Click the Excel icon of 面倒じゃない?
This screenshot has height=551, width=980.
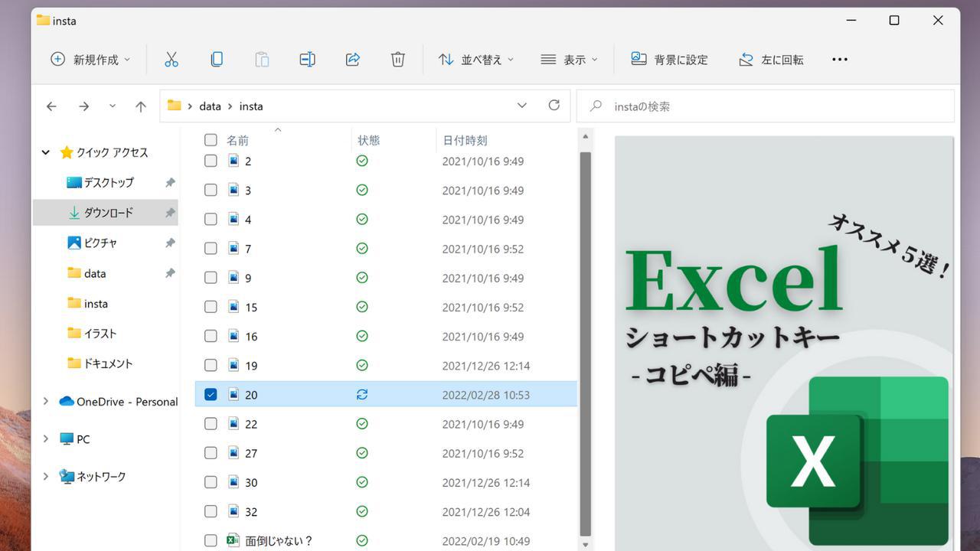(x=234, y=540)
